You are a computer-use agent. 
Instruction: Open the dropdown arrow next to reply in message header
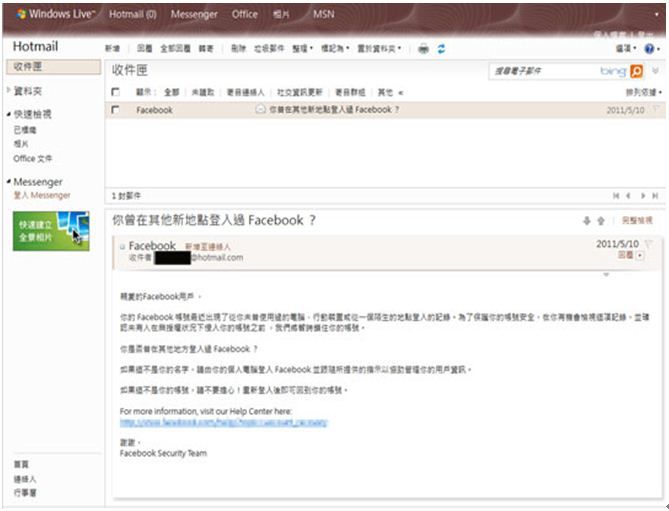tap(640, 256)
